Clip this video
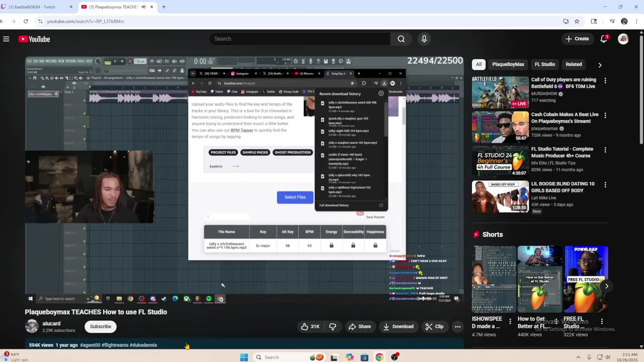The image size is (644, 362). [x=434, y=326]
